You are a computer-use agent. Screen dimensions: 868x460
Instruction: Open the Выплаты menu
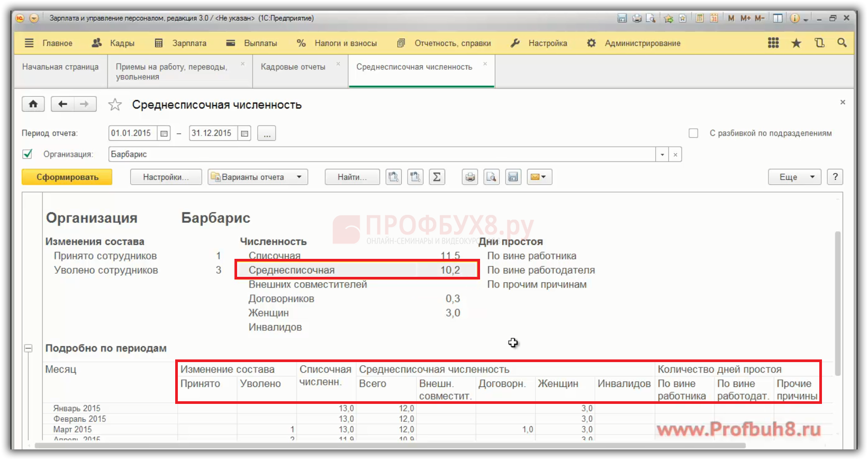tap(251, 43)
